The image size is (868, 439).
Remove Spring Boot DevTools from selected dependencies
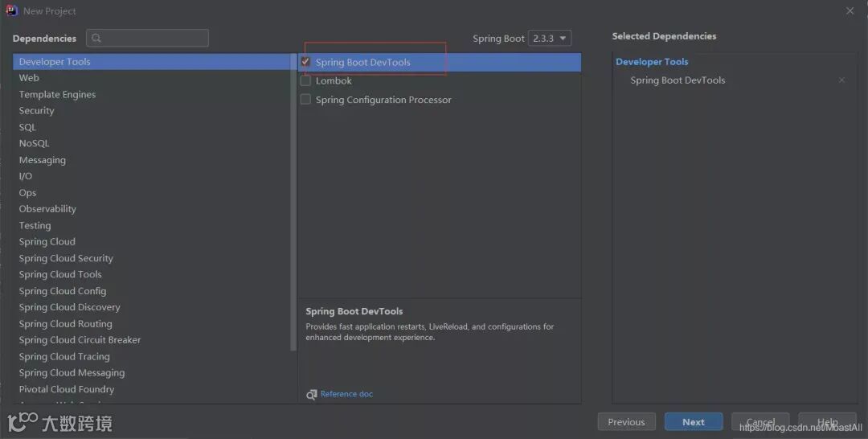(x=841, y=80)
